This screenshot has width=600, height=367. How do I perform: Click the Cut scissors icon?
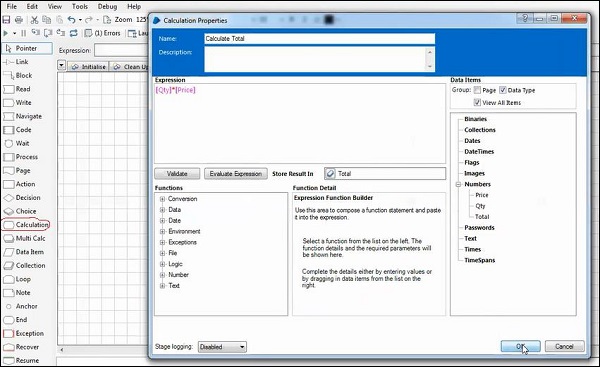point(34,20)
